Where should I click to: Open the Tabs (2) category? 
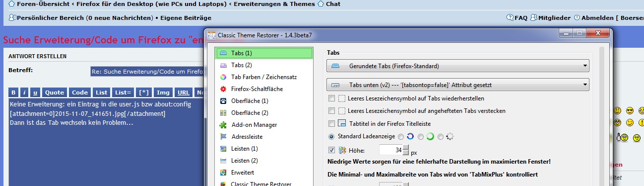point(264,65)
